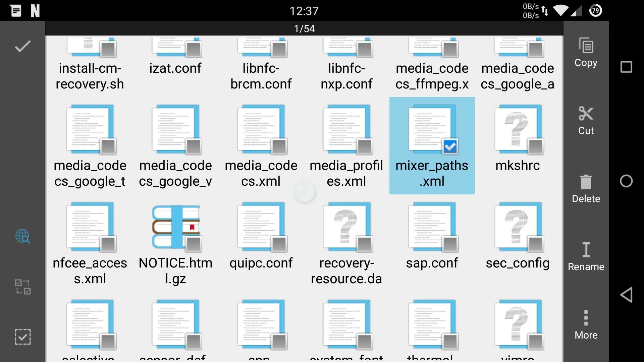This screenshot has width=644, height=362.
Task: Open the N notification icon in status bar
Action: pyautogui.click(x=35, y=11)
